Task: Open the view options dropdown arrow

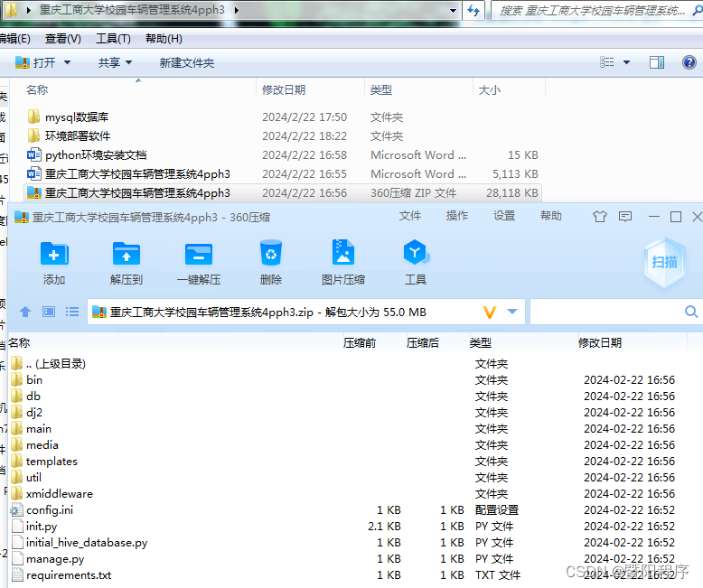Action: click(627, 62)
